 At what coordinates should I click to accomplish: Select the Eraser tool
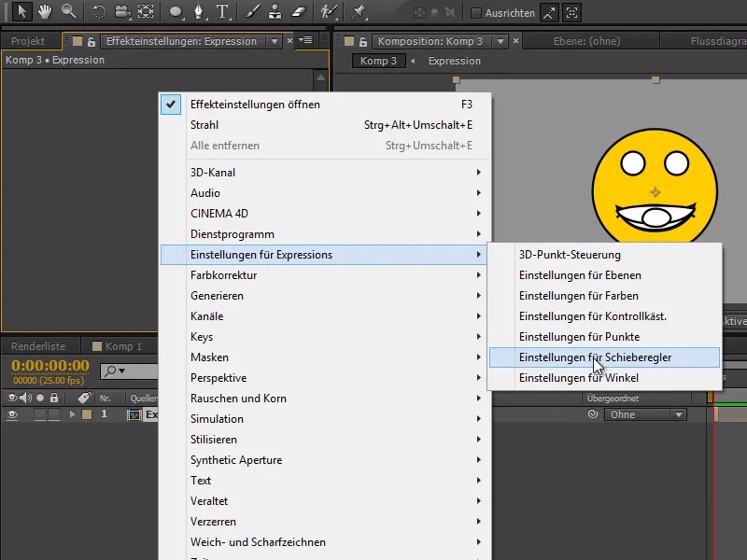click(x=298, y=12)
